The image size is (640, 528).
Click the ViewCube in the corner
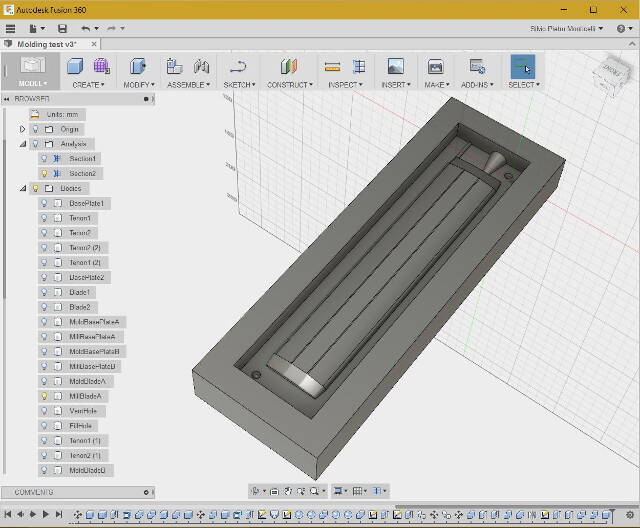[x=613, y=76]
